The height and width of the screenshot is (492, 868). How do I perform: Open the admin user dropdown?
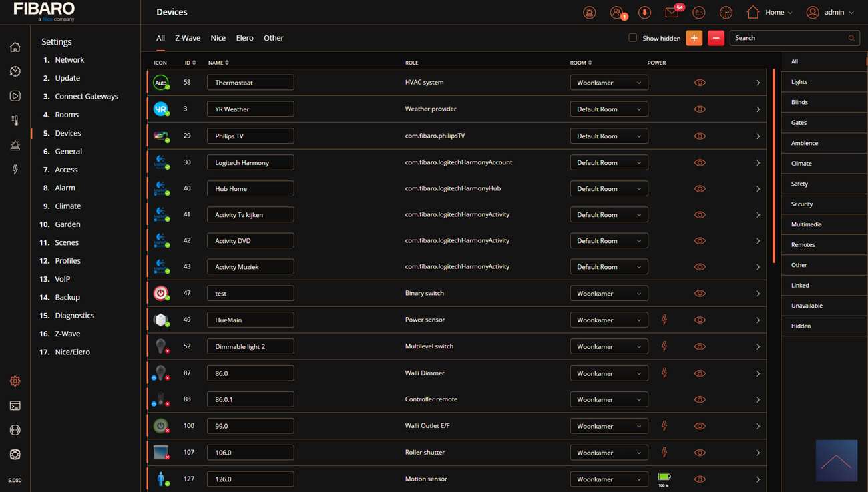click(x=830, y=13)
